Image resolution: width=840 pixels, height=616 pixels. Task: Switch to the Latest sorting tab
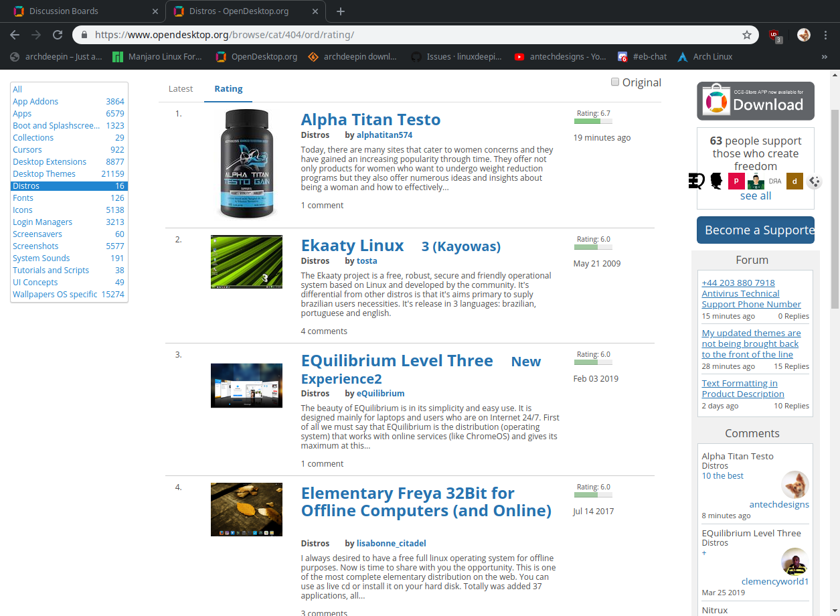[x=181, y=88]
